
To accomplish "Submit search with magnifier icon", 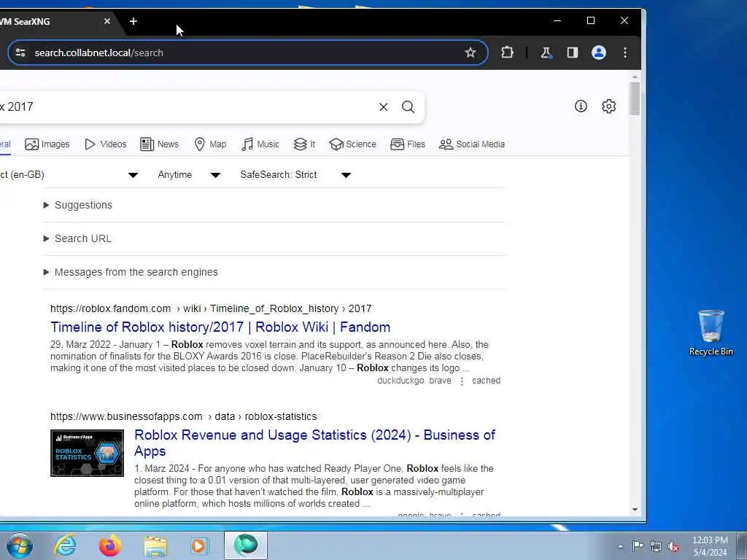I will [x=409, y=107].
